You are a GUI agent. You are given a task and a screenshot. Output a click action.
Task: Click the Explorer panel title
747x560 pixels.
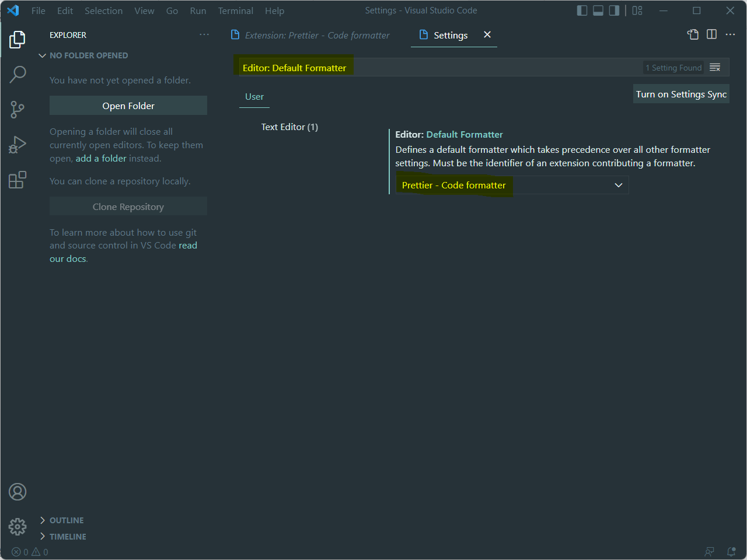click(x=68, y=35)
